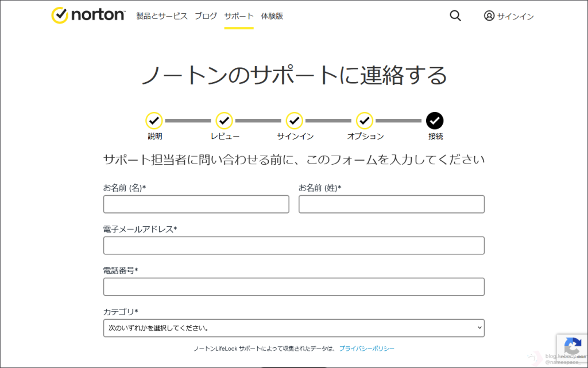588x368 pixels.
Task: Click the Norton logo in header
Action: pyautogui.click(x=88, y=16)
